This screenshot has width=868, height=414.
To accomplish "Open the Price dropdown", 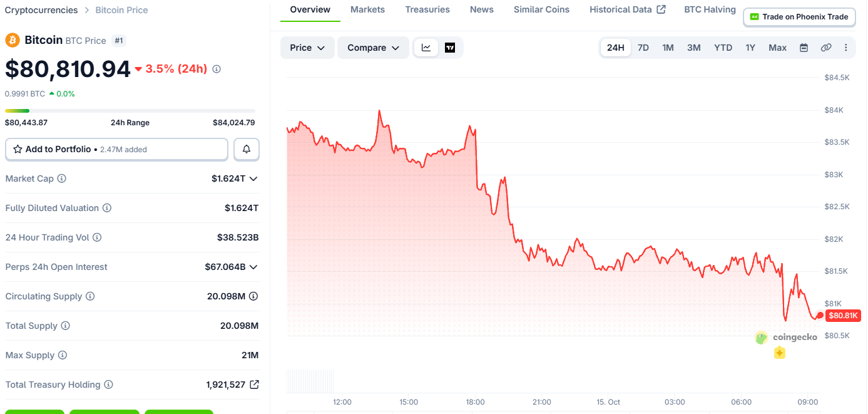I will (x=307, y=48).
